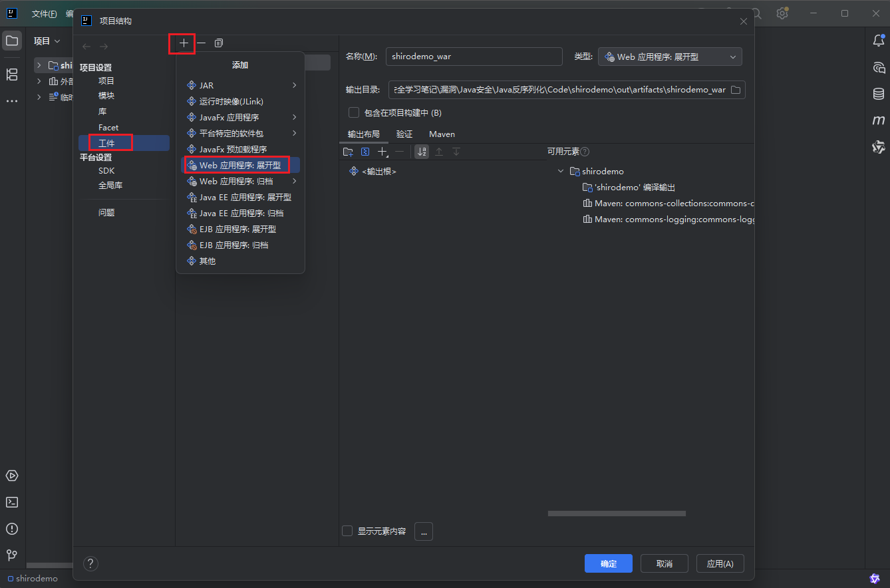Open the Maven tool window icon

pyautogui.click(x=878, y=120)
